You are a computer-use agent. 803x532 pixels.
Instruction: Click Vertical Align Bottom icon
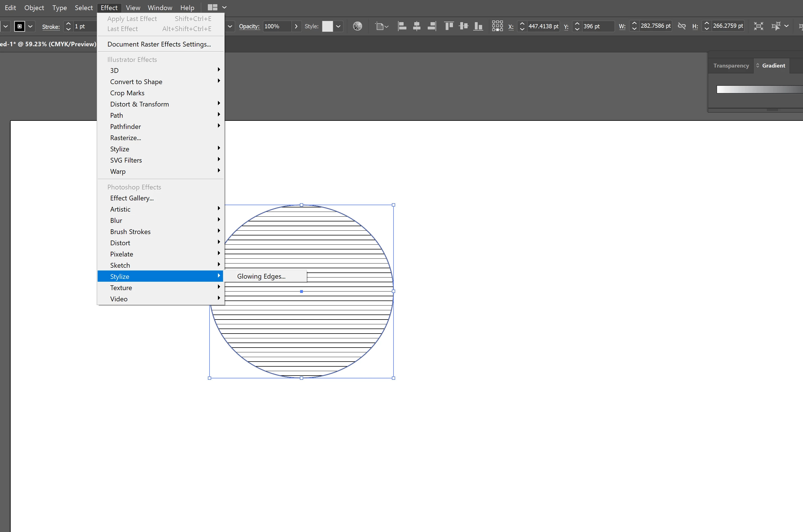pyautogui.click(x=478, y=26)
